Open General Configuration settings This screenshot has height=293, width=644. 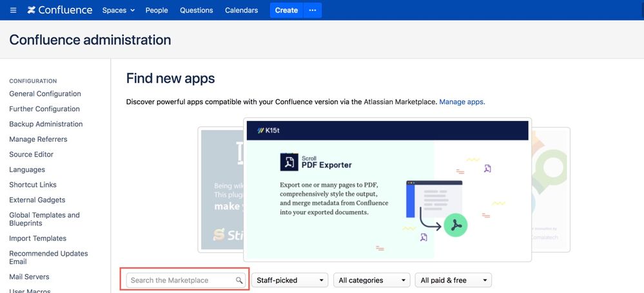coord(45,93)
